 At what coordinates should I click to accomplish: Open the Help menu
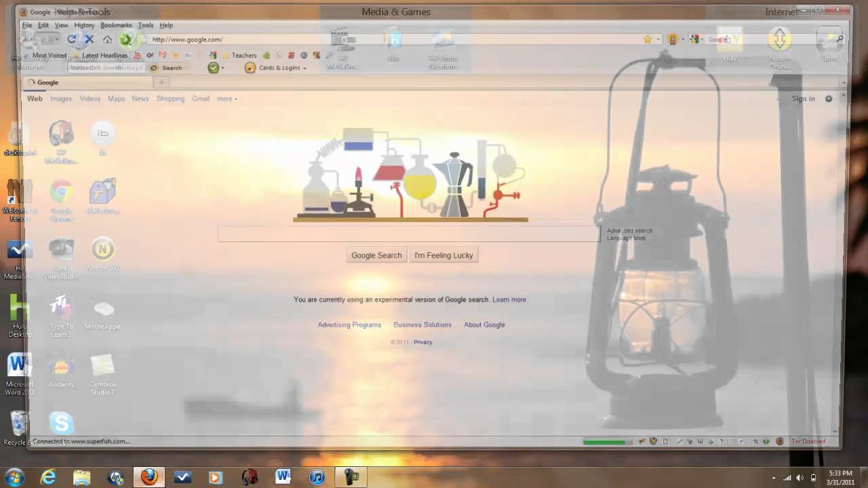pos(166,25)
